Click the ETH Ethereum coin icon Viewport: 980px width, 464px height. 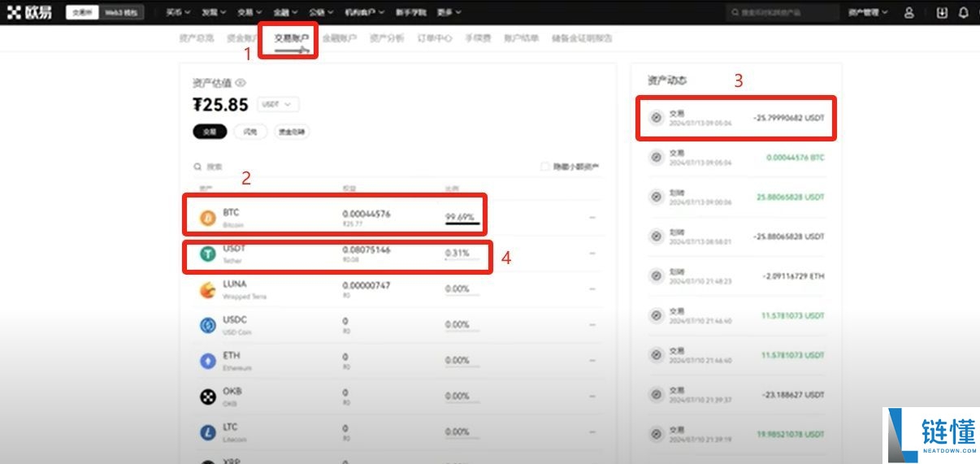208,361
